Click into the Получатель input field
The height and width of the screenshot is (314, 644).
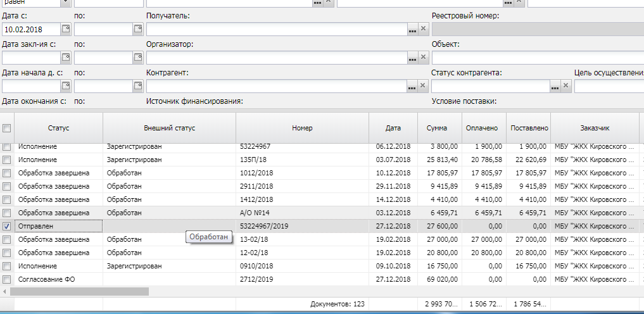coord(275,29)
